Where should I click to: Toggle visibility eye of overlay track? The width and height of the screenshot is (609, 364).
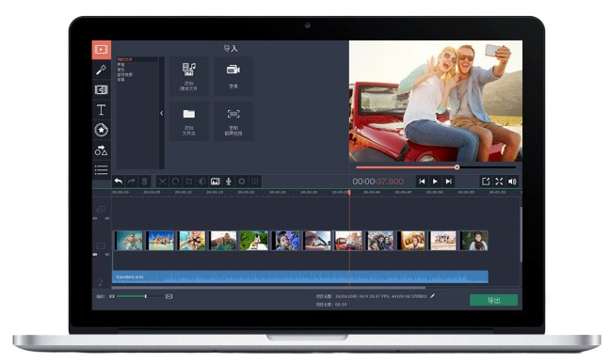tap(95, 218)
